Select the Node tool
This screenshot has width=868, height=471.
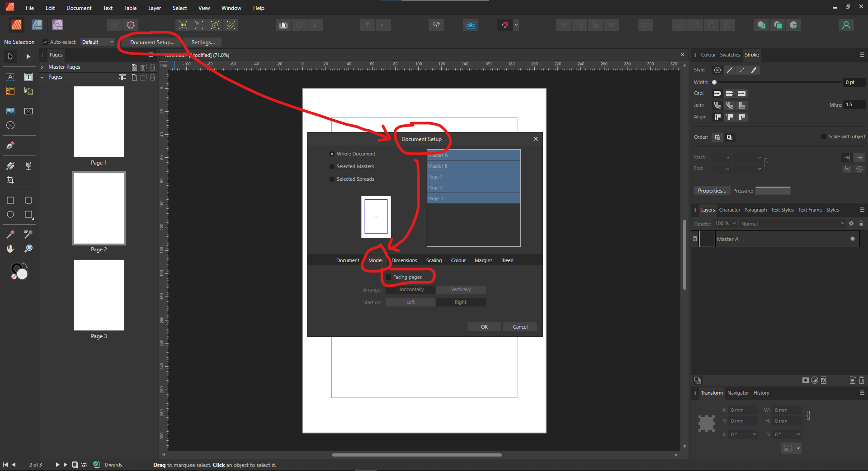click(x=28, y=57)
